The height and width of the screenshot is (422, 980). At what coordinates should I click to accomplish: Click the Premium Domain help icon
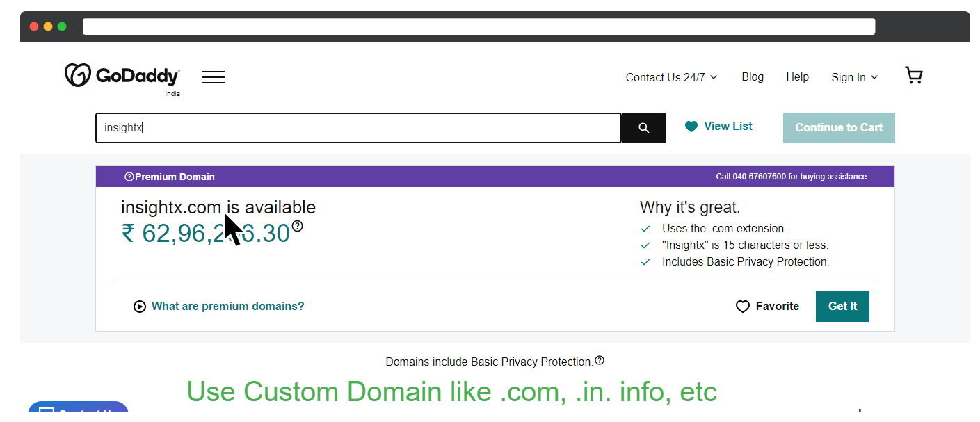[129, 177]
